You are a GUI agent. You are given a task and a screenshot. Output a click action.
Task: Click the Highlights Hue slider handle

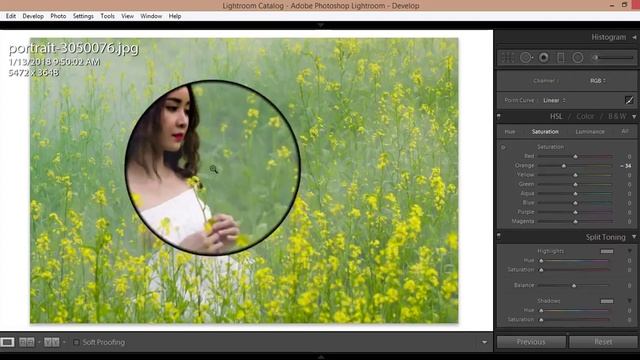click(541, 260)
